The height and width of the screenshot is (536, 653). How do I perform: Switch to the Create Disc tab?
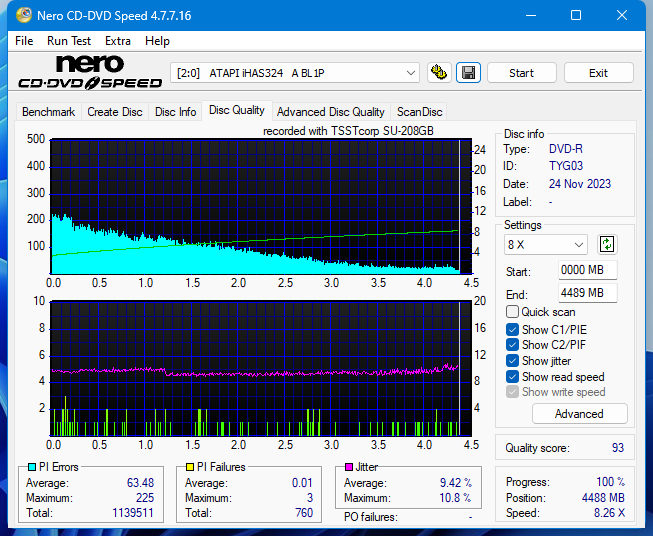(x=115, y=112)
